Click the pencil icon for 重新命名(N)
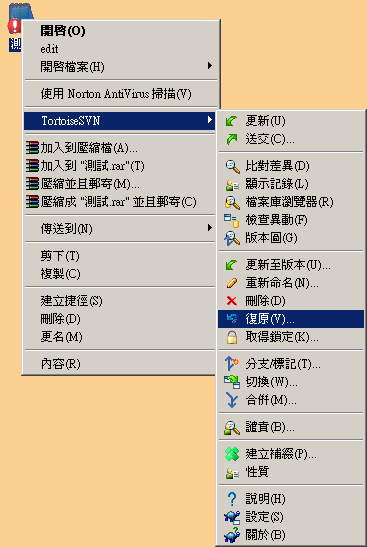 pyautogui.click(x=232, y=283)
